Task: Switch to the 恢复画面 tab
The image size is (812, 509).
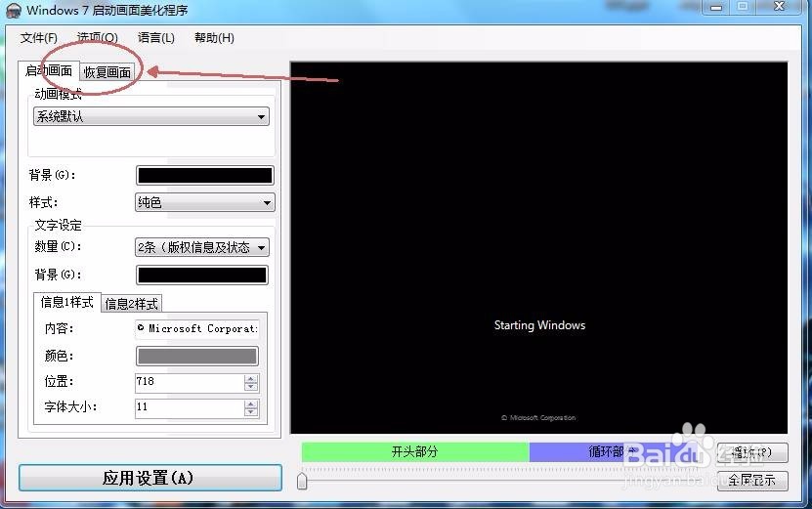Action: [107, 72]
